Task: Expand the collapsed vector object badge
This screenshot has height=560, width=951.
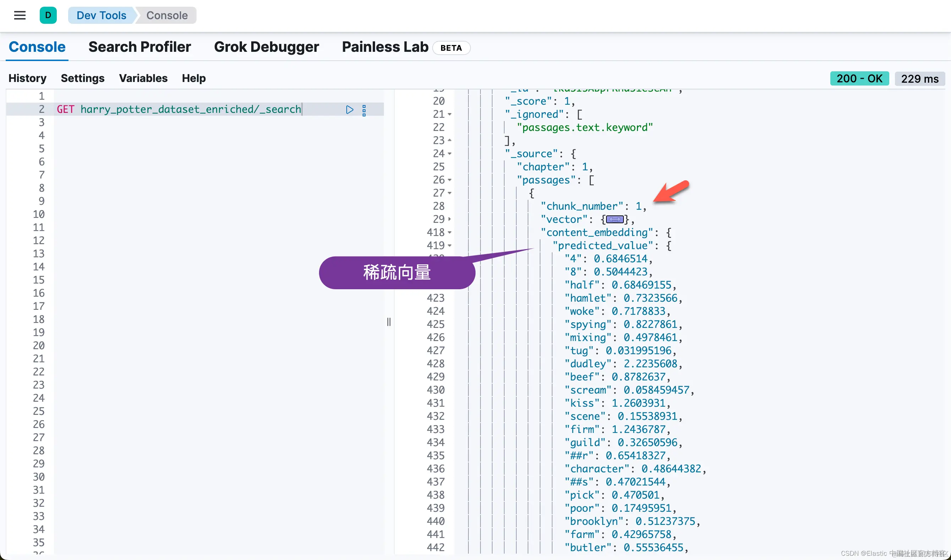Action: coord(614,220)
